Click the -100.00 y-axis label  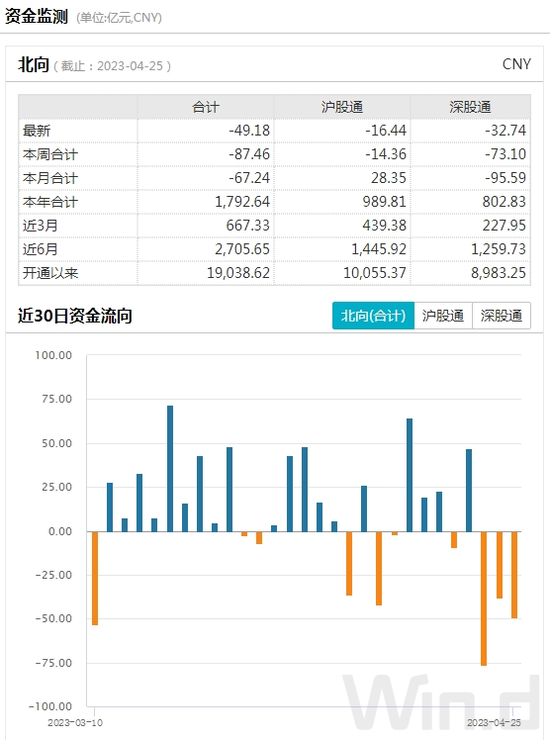pyautogui.click(x=51, y=706)
